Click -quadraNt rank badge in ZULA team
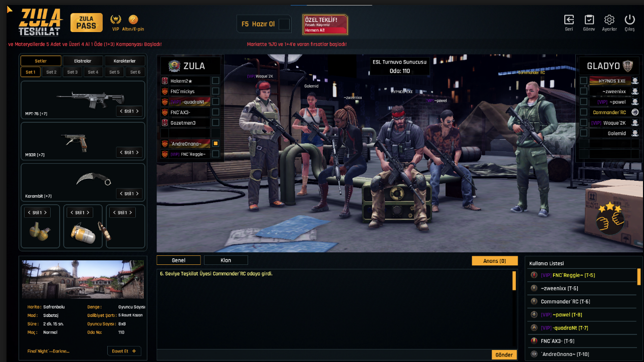 point(164,102)
